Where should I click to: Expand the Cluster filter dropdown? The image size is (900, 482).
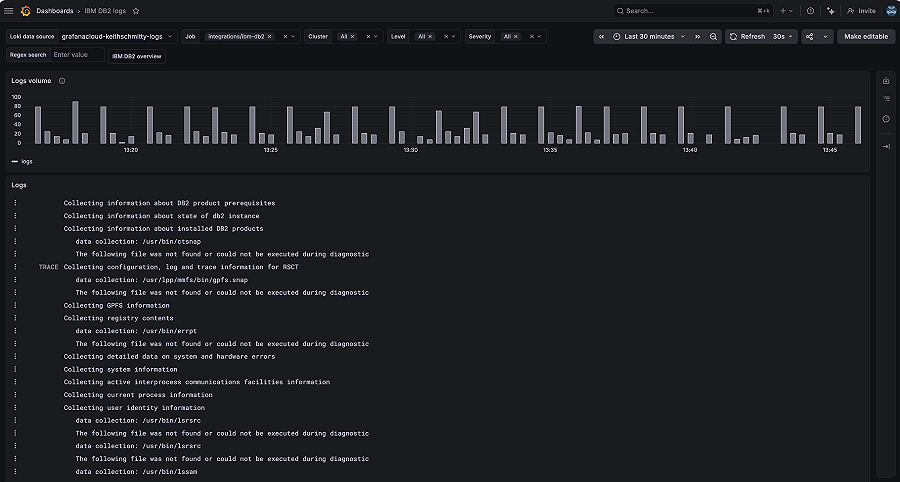376,37
